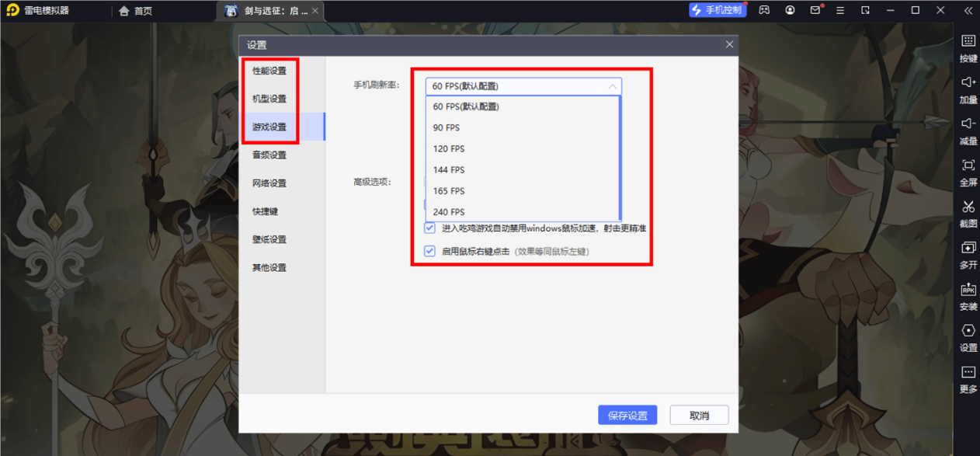Choose 240 FPS refresh rate option
This screenshot has height=456, width=980.
523,211
